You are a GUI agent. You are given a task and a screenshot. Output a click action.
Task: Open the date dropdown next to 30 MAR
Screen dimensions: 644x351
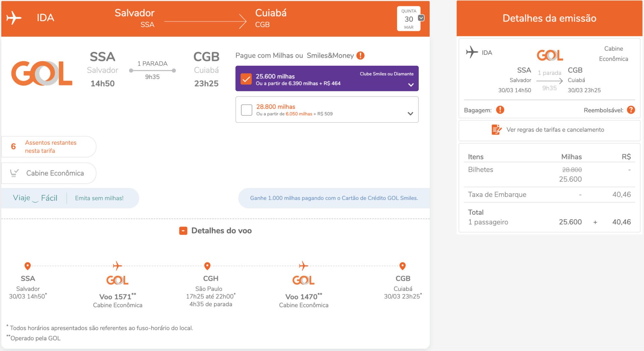coord(421,18)
